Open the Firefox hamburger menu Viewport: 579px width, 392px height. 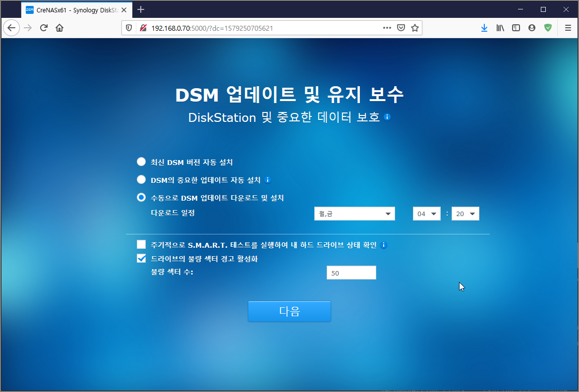click(x=568, y=28)
